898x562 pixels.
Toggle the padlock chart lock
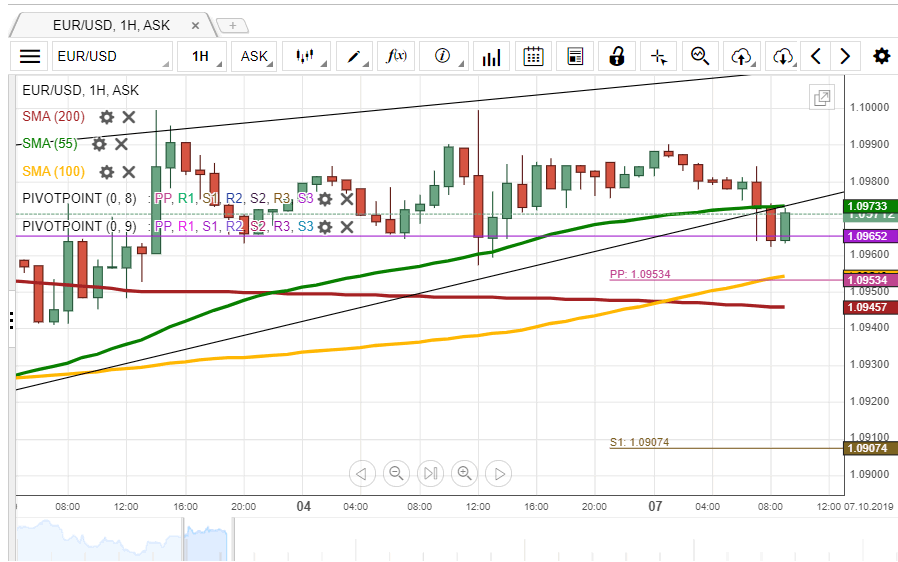tap(617, 57)
